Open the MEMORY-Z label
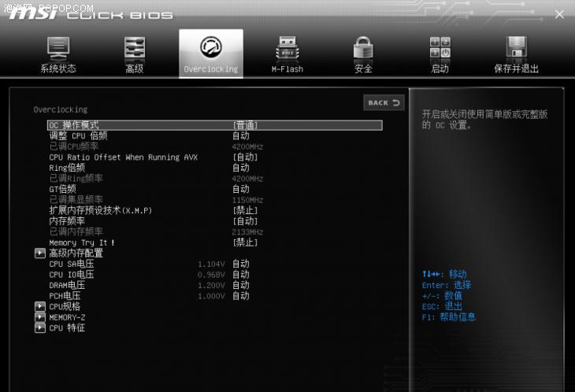This screenshot has width=575, height=392. (67, 318)
